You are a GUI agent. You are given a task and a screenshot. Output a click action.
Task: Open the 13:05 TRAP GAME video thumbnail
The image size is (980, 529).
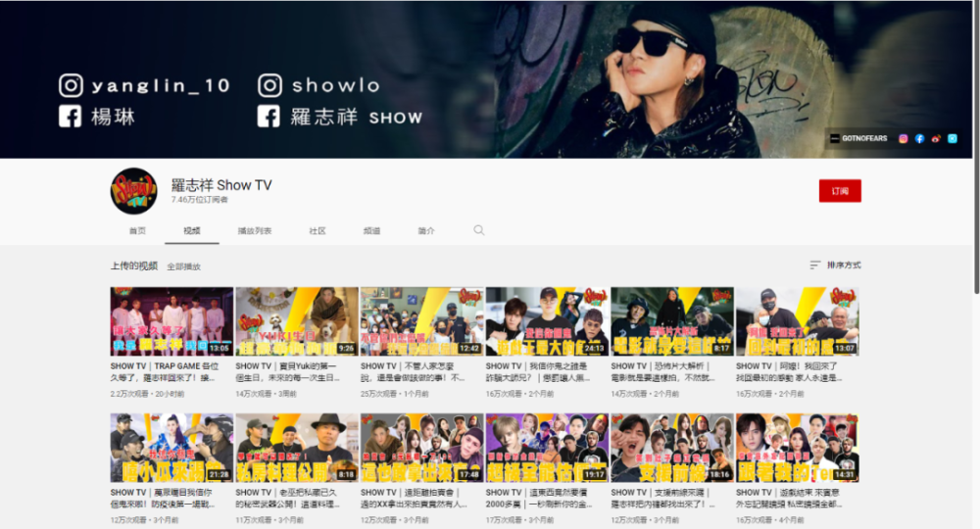[x=171, y=321]
